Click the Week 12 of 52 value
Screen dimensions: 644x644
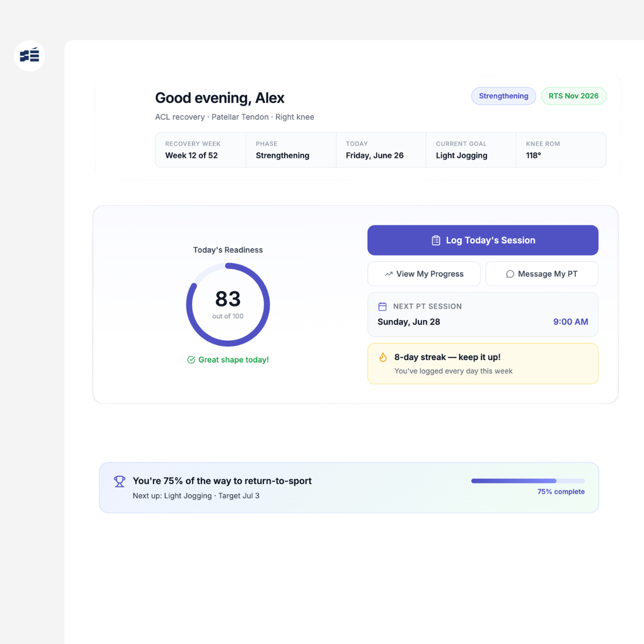point(192,155)
